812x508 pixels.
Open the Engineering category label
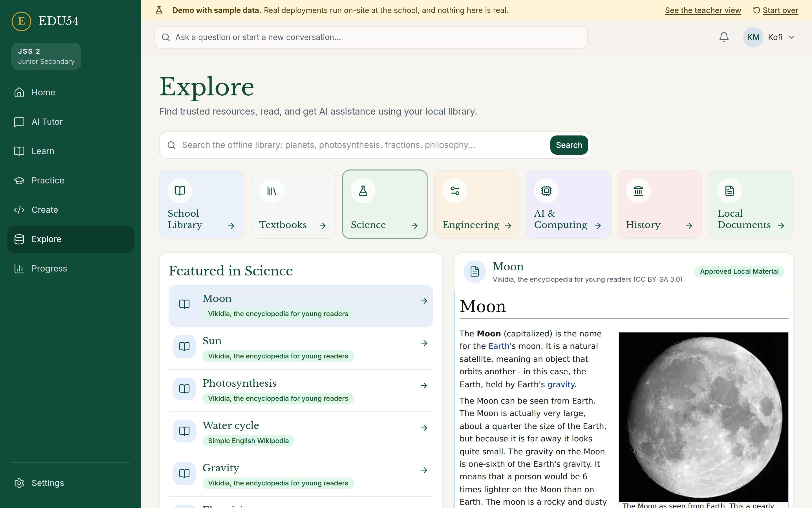(x=471, y=225)
